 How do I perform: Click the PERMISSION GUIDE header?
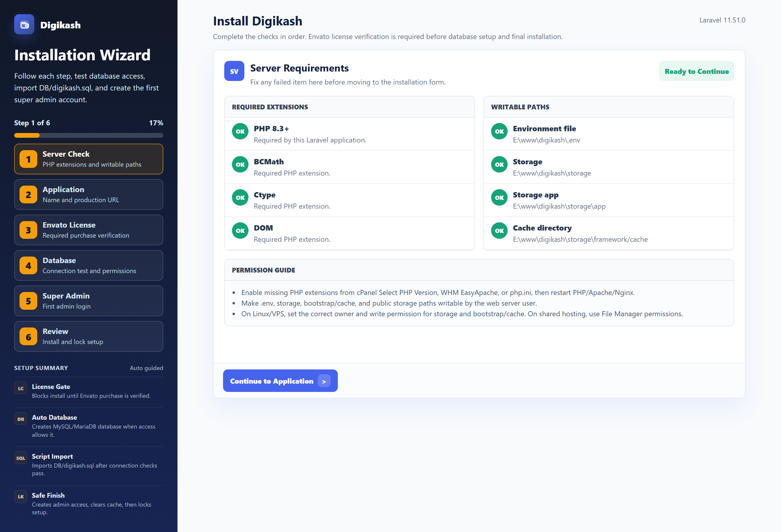click(x=264, y=270)
